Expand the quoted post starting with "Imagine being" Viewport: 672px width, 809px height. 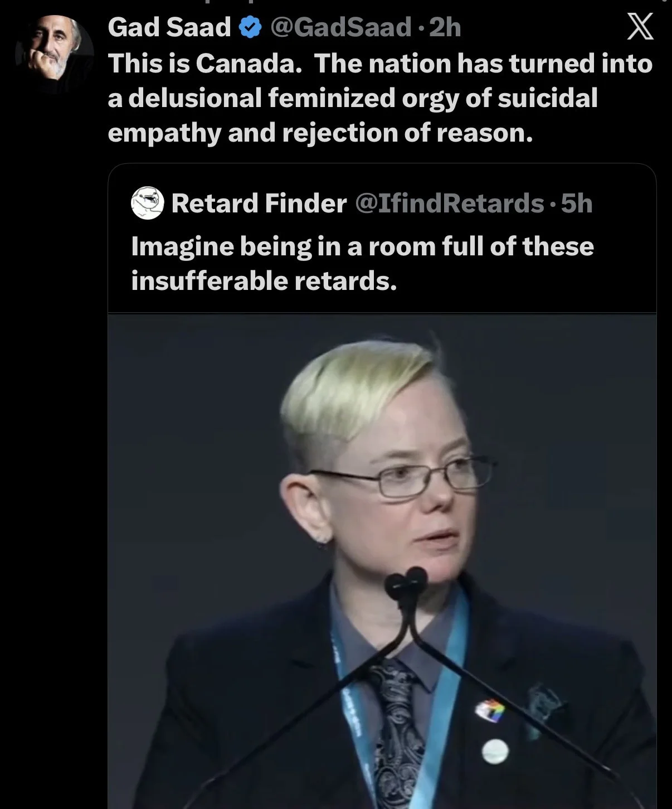coord(362,263)
